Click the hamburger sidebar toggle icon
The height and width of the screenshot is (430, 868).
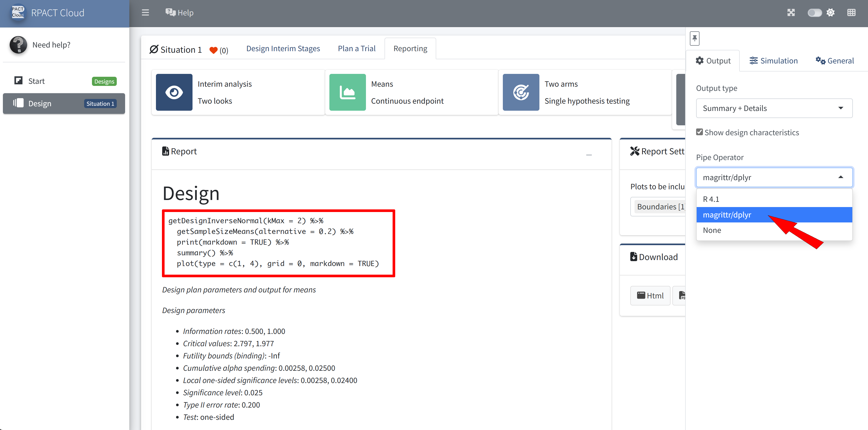[x=145, y=13]
